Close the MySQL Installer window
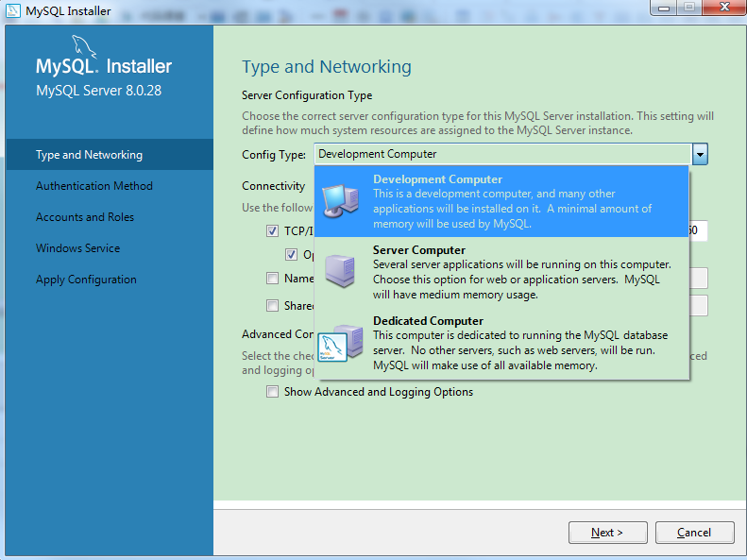 (x=724, y=8)
